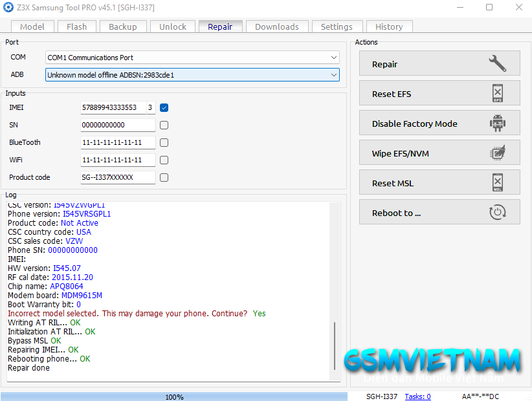Click the 'Bypass MSL OK' log line
Image resolution: width=532 pixels, height=401 pixels.
tap(34, 341)
